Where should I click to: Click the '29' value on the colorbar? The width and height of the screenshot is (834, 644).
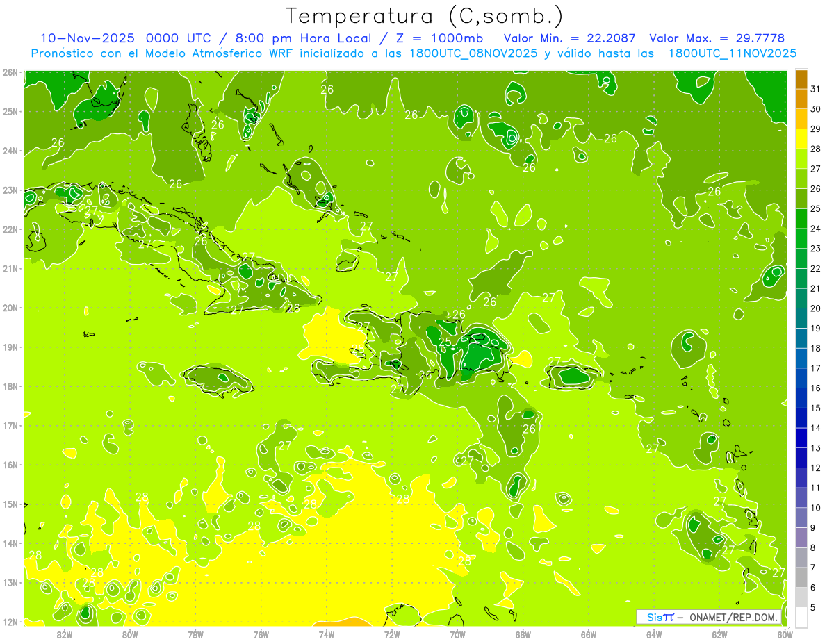816,129
